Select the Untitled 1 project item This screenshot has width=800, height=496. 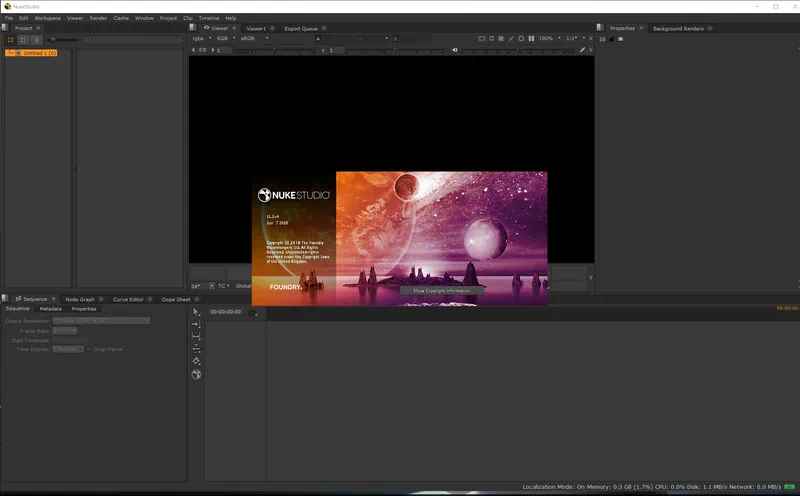pos(31,53)
